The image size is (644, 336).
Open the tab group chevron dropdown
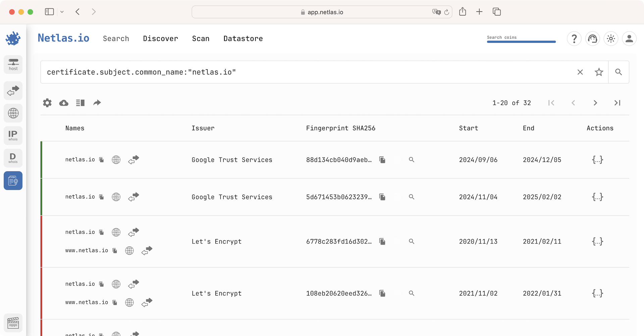(x=62, y=11)
